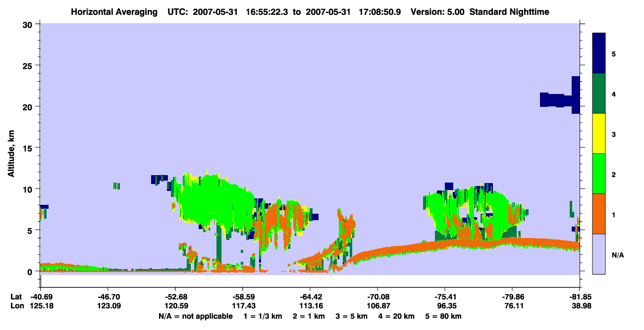Viewport: 644px width, 330px height.
Task: Click colorbar label 1
Action: coord(614,214)
